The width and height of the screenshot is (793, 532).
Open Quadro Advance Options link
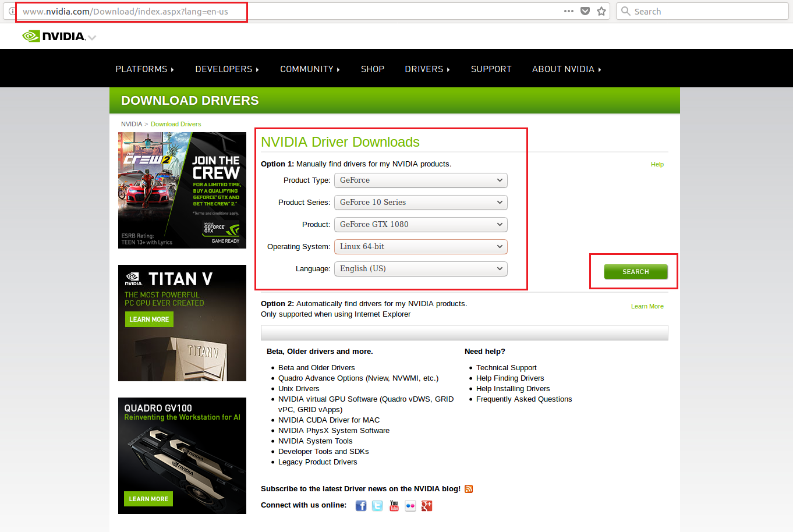pos(359,378)
